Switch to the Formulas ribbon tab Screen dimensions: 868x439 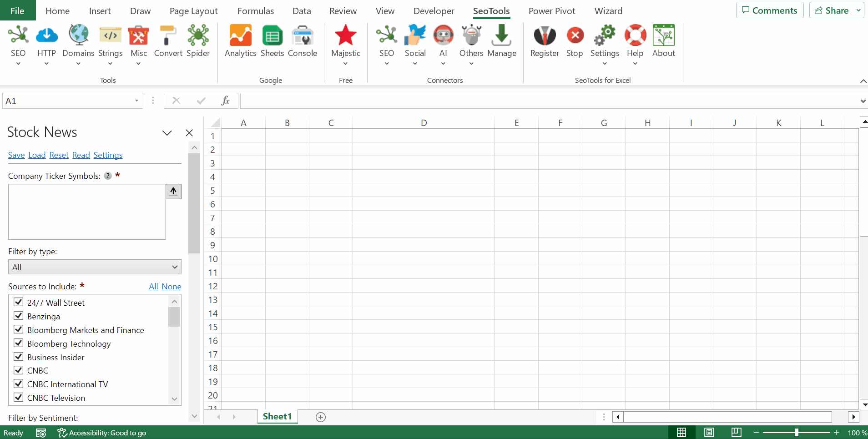click(256, 11)
